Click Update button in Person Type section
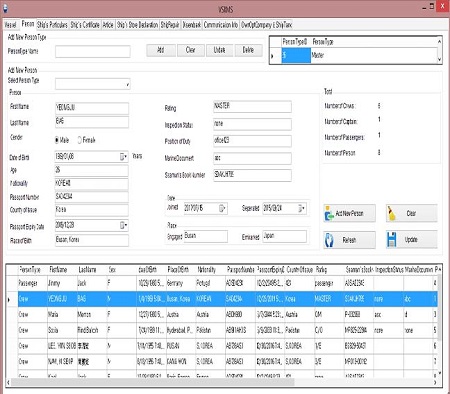The image size is (450, 394). tap(219, 50)
